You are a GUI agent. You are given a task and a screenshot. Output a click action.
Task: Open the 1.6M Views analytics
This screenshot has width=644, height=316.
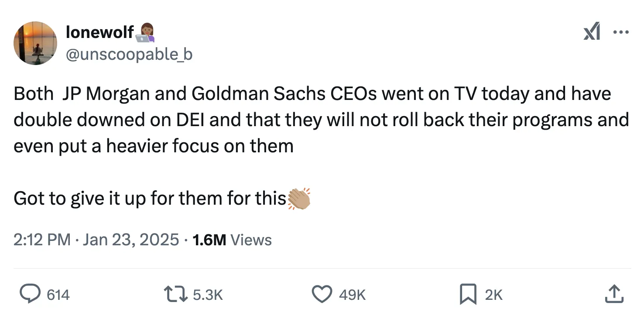click(232, 240)
